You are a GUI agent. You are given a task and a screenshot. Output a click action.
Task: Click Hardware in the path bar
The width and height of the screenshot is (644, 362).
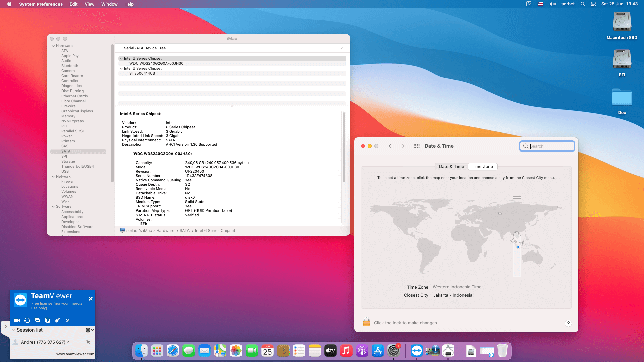165,231
